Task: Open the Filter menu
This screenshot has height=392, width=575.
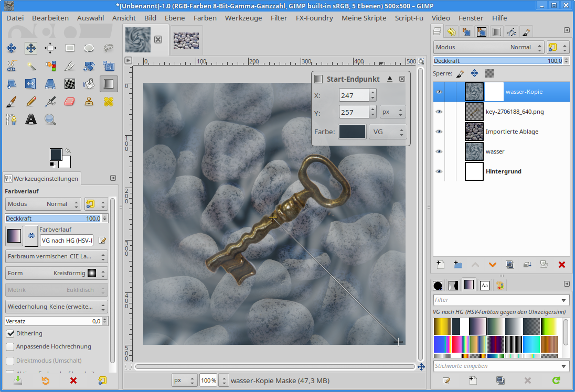Action: click(279, 18)
